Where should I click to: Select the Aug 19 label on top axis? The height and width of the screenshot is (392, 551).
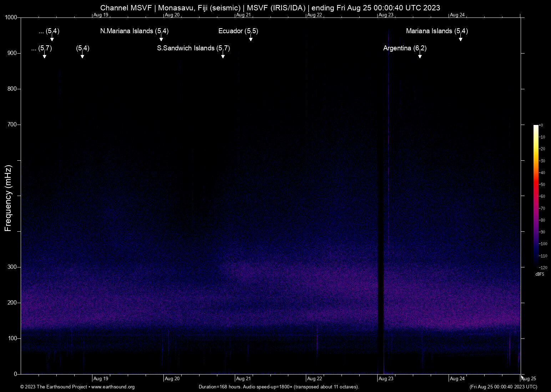coord(100,15)
